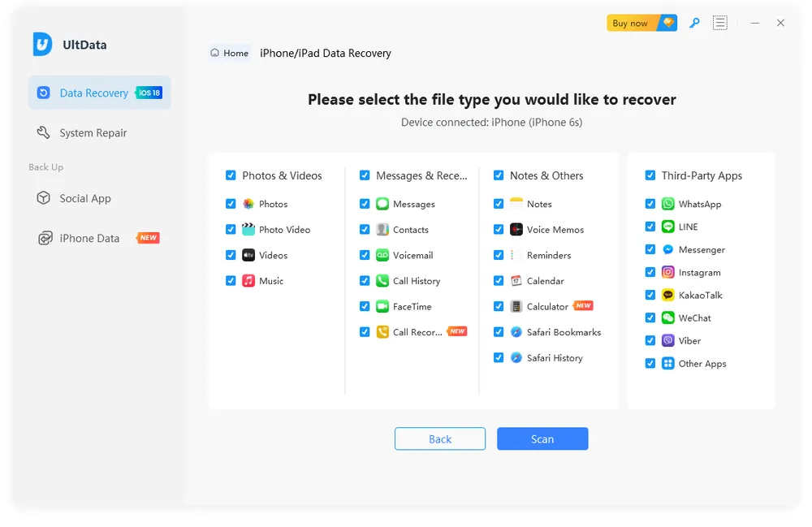Toggle the Music checkbox
Image resolution: width=812 pixels, height=527 pixels.
coord(231,281)
